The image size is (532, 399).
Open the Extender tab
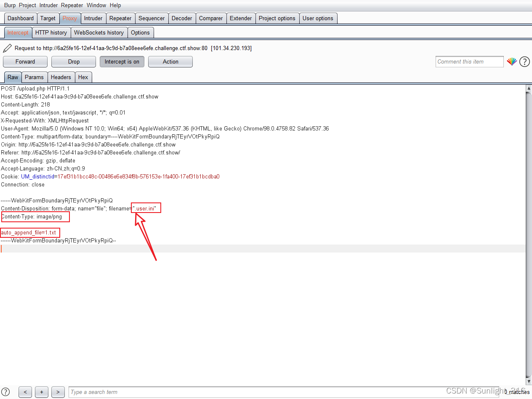click(241, 18)
